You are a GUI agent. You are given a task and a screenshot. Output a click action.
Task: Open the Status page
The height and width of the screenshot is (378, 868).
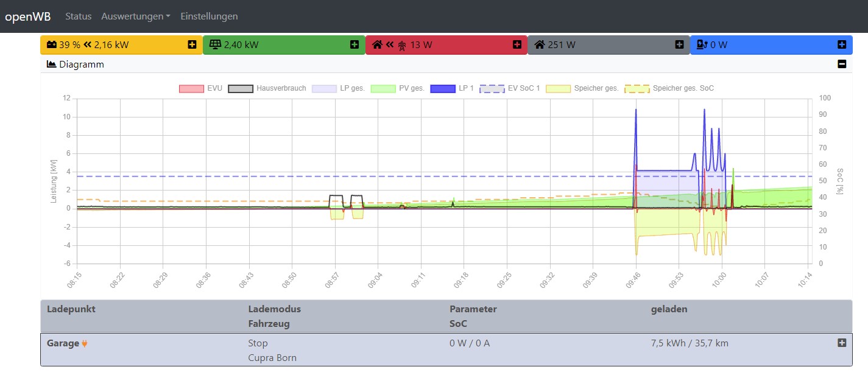[78, 16]
